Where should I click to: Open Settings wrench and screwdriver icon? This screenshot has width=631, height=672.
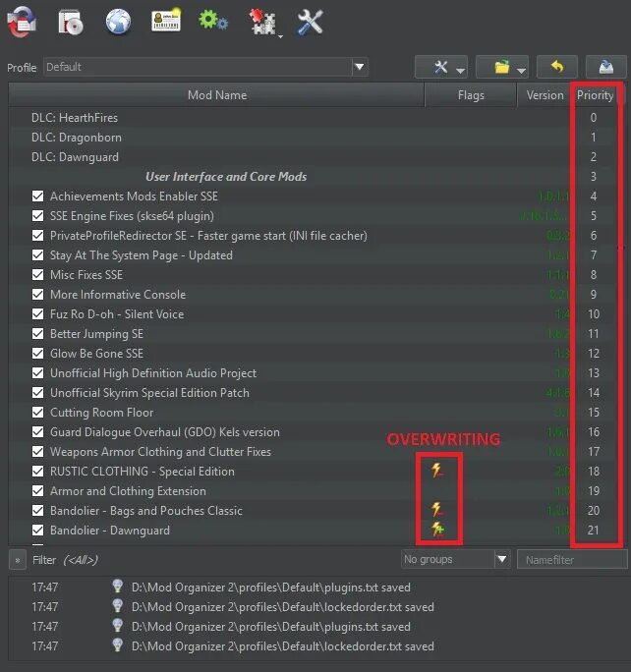coord(310,23)
